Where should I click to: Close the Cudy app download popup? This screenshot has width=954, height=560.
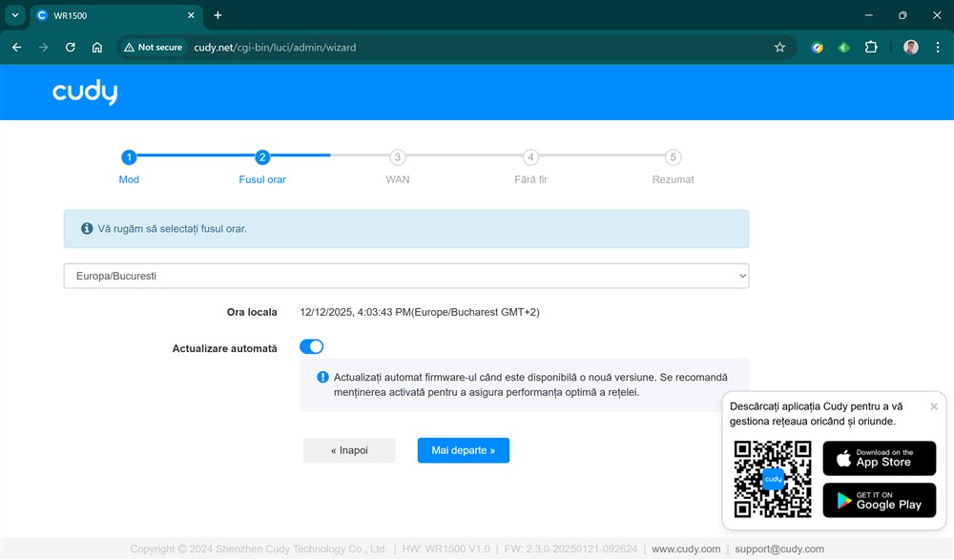coord(933,406)
